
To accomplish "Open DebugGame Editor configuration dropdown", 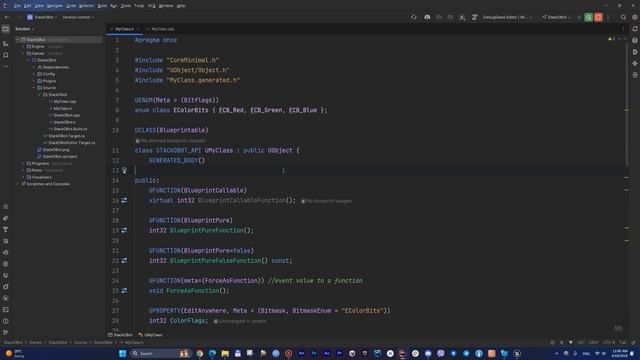I will pyautogui.click(x=507, y=17).
